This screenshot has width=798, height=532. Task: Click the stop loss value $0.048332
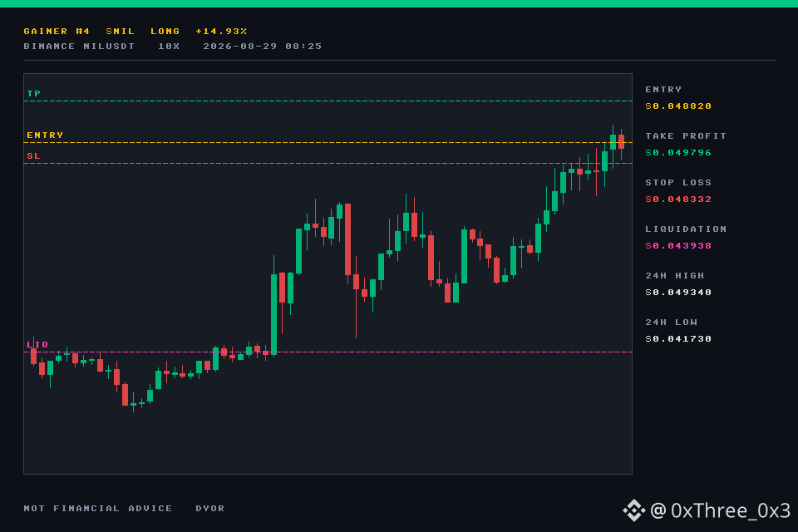coord(678,199)
